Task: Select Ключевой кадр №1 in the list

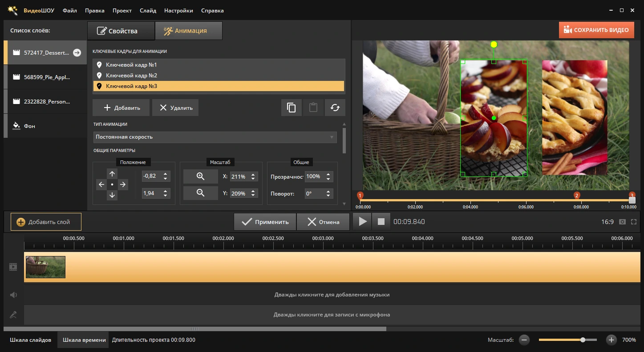Action: [x=219, y=65]
